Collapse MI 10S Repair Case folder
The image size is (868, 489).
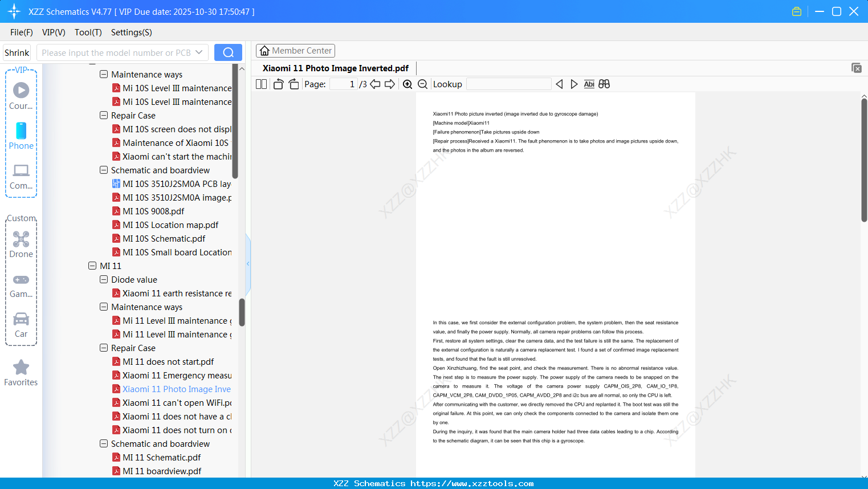click(x=104, y=116)
